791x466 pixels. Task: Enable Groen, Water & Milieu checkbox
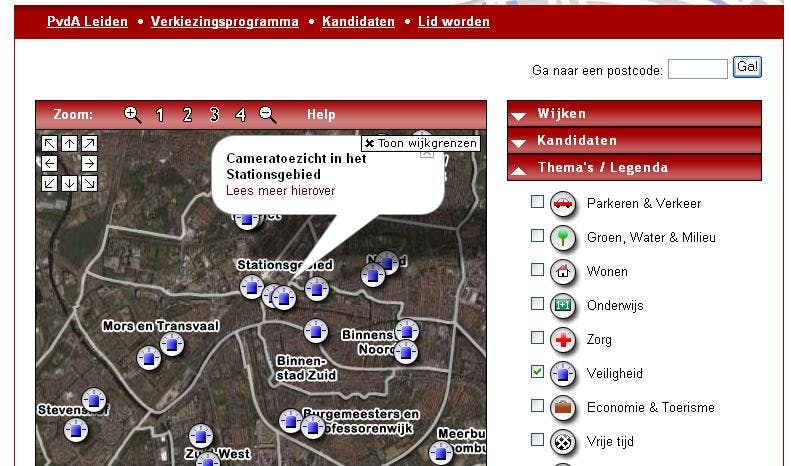[537, 236]
